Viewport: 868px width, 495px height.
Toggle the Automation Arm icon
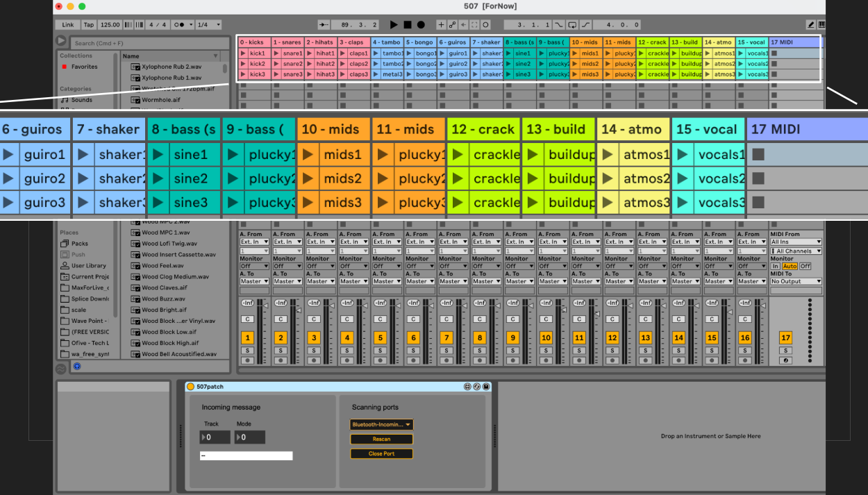click(x=452, y=24)
